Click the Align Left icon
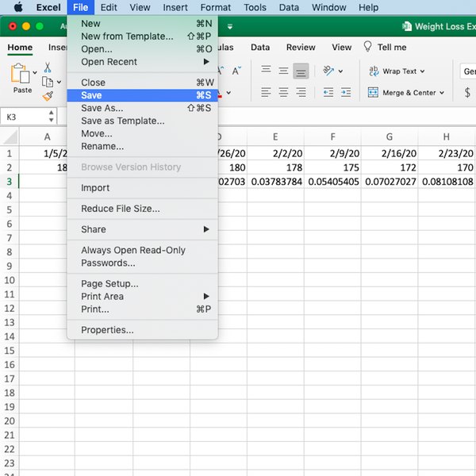The width and height of the screenshot is (476, 476). coord(266,92)
